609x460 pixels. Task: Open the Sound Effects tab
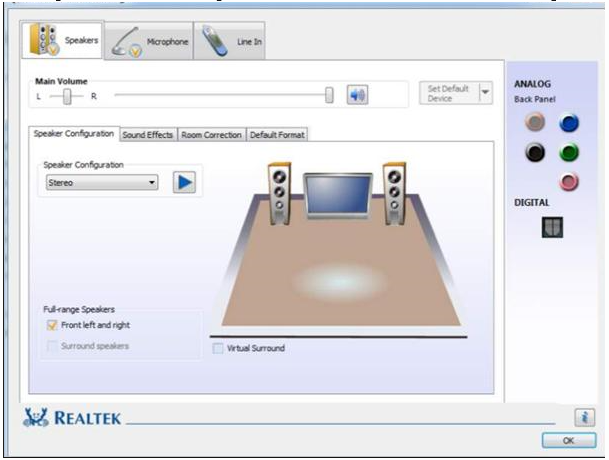point(148,135)
